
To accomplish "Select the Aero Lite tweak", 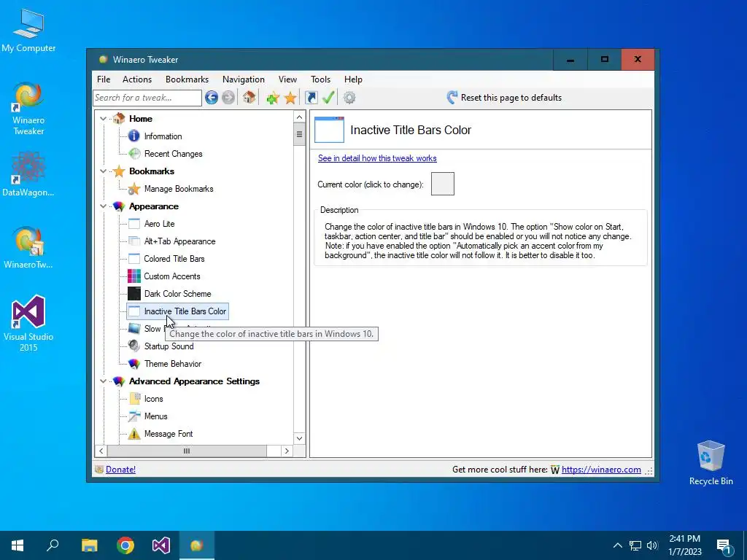I will click(x=159, y=224).
